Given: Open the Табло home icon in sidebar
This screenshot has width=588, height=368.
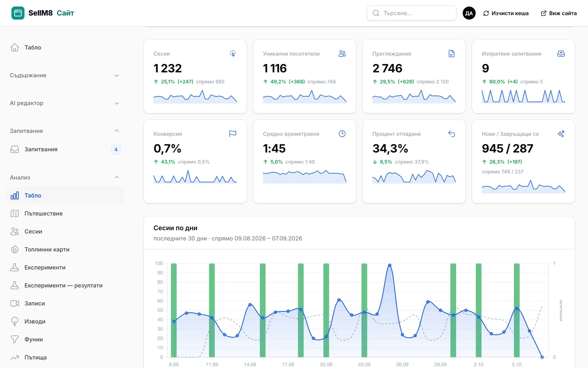Looking at the screenshot, I should point(15,47).
